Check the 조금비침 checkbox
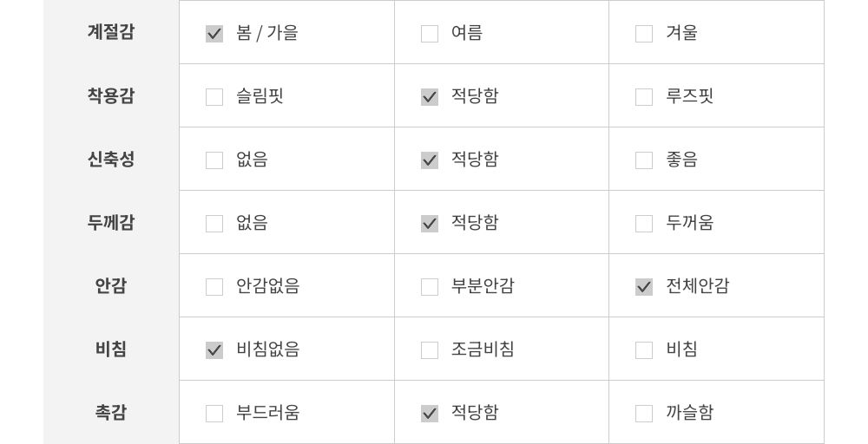 430,350
